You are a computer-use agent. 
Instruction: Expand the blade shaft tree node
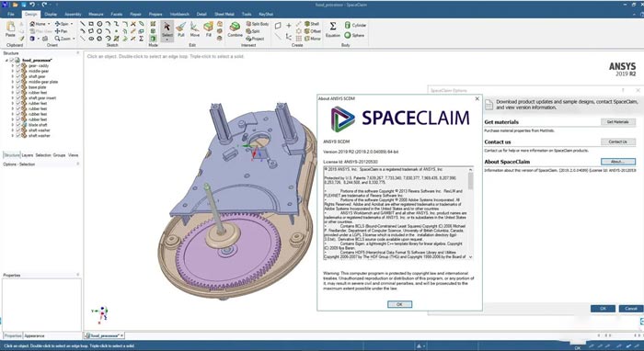pos(12,125)
